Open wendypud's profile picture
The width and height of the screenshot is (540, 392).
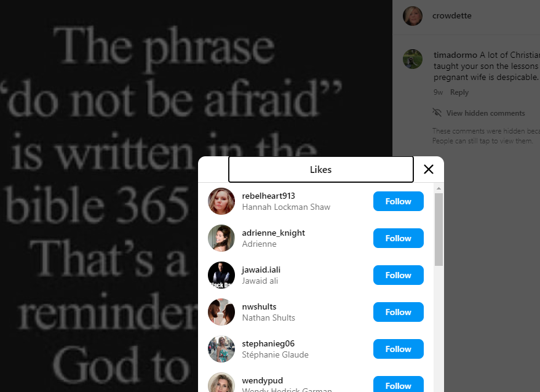pos(221,382)
